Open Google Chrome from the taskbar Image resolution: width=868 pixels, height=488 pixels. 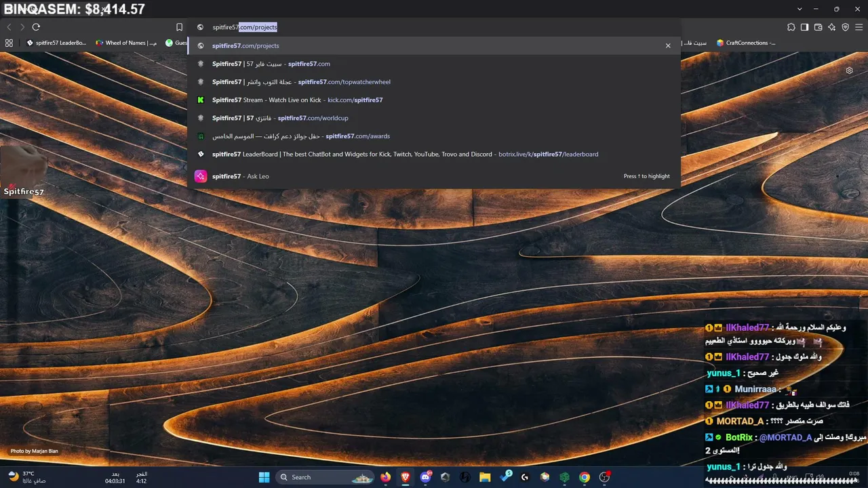point(585,477)
